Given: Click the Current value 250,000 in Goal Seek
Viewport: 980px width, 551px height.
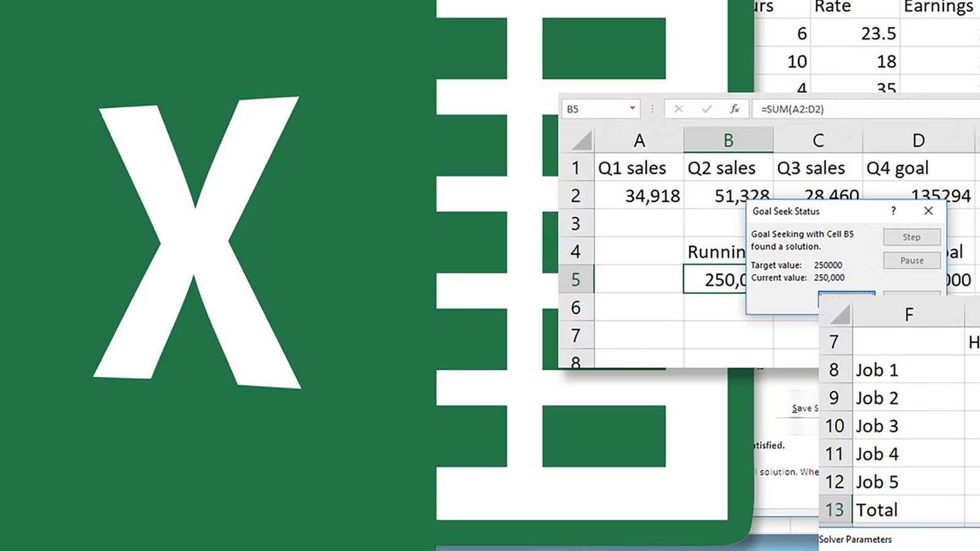Looking at the screenshot, I should pyautogui.click(x=829, y=277).
